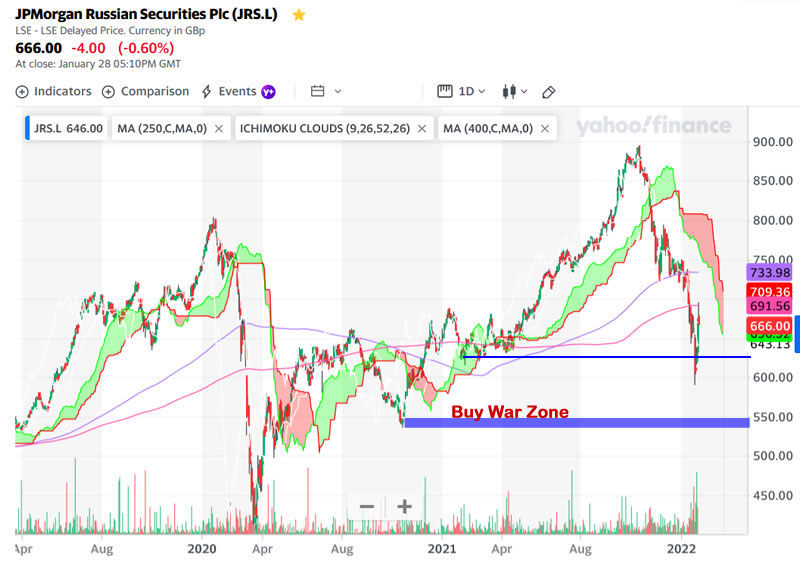Zoom out with the minus button
The height and width of the screenshot is (577, 800).
pos(367,507)
